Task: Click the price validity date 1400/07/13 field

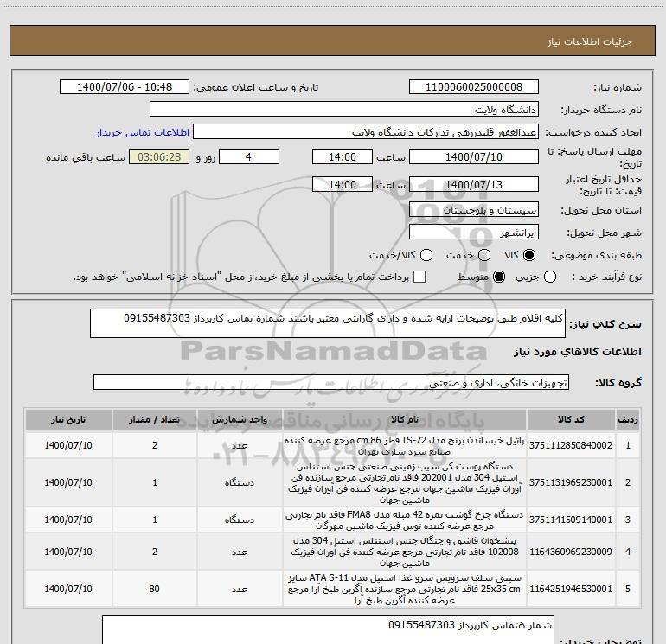Action: coord(474,184)
